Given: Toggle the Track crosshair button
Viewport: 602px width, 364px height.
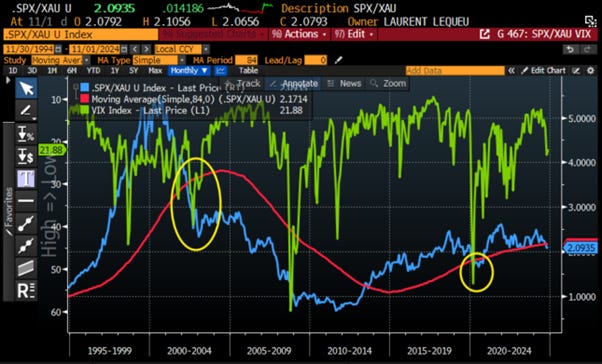Looking at the screenshot, I should click(244, 83).
